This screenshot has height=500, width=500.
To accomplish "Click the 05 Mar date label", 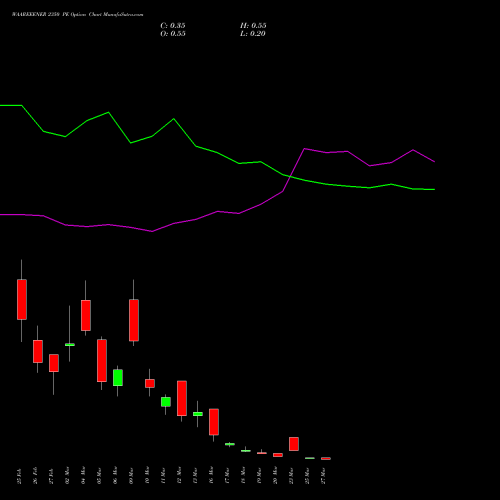I will 99,476.
